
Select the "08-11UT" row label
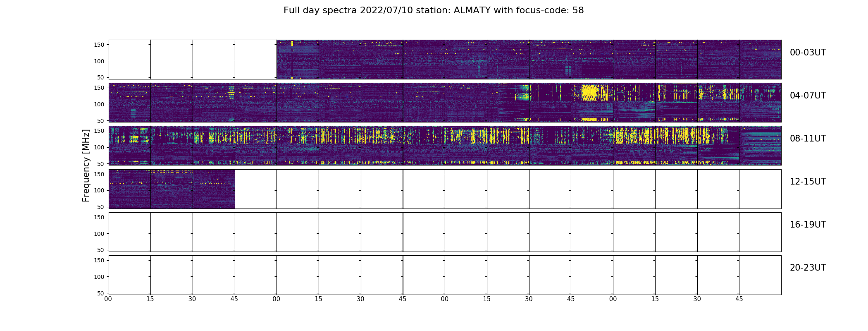click(808, 139)
